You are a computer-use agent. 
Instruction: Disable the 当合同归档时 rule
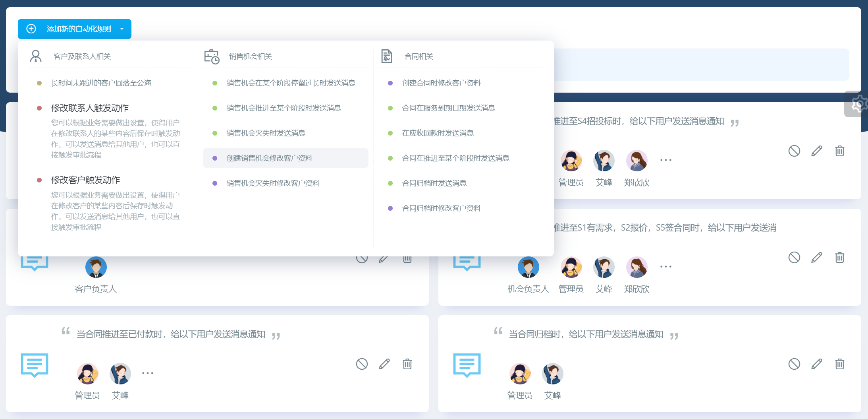click(x=794, y=364)
